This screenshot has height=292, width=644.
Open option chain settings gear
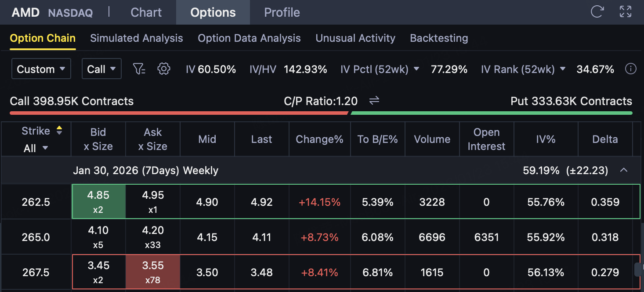(x=163, y=69)
